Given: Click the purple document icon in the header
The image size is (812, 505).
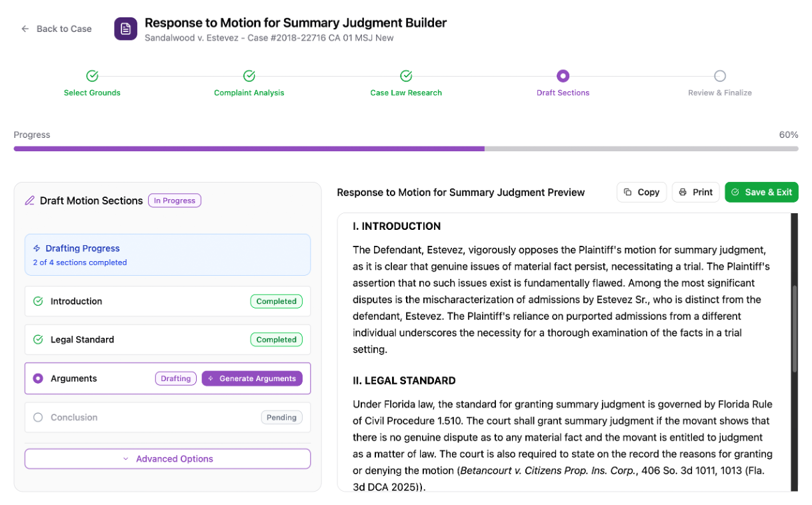Looking at the screenshot, I should [x=125, y=29].
